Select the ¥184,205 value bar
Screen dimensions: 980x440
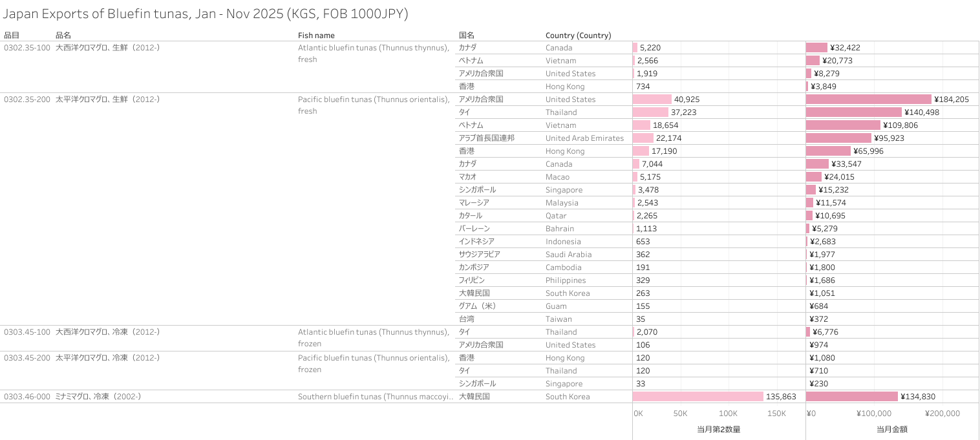pyautogui.click(x=868, y=100)
